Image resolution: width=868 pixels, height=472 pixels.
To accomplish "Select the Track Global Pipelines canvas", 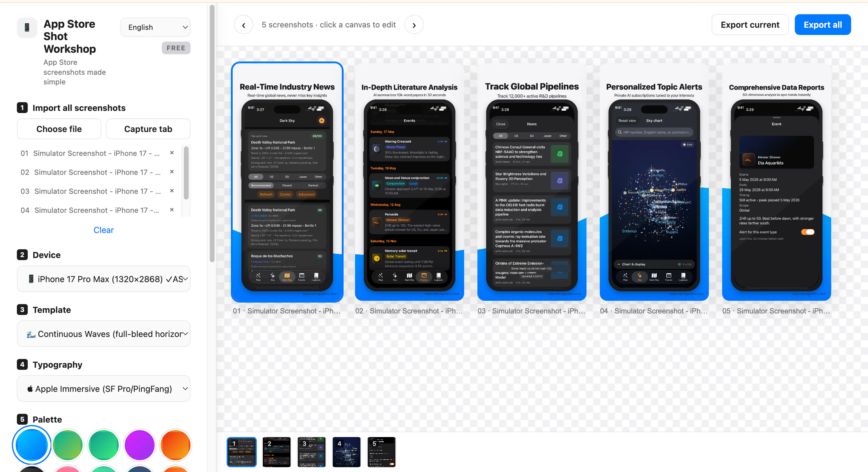I will point(532,182).
